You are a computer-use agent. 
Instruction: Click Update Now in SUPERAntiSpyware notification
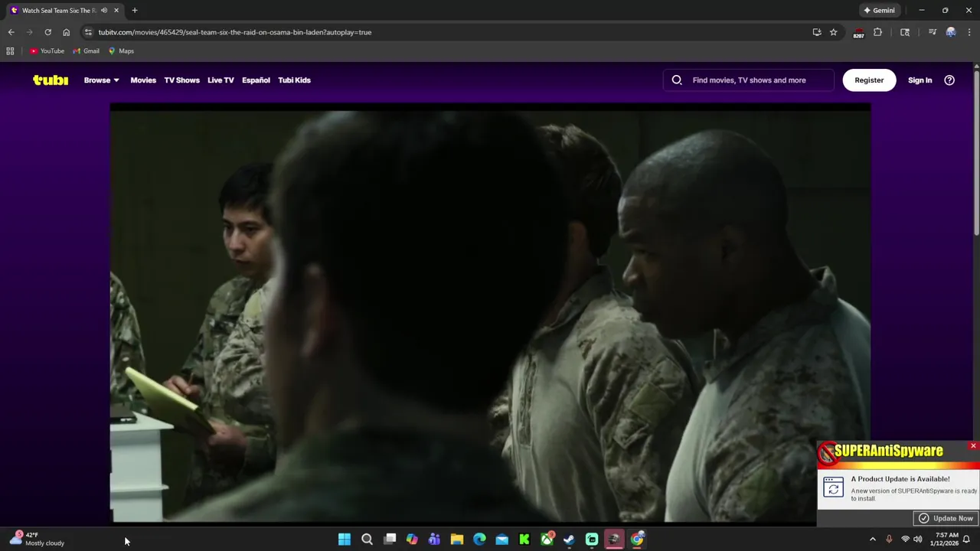pos(946,518)
